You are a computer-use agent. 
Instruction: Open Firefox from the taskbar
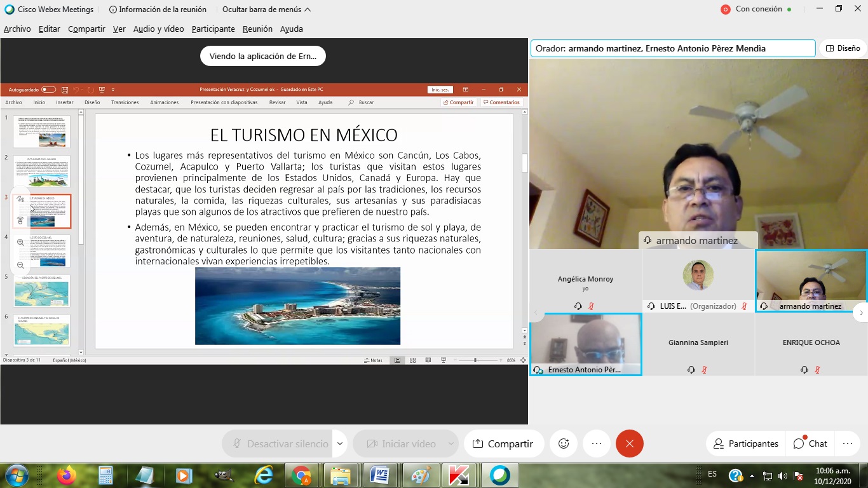tap(66, 475)
